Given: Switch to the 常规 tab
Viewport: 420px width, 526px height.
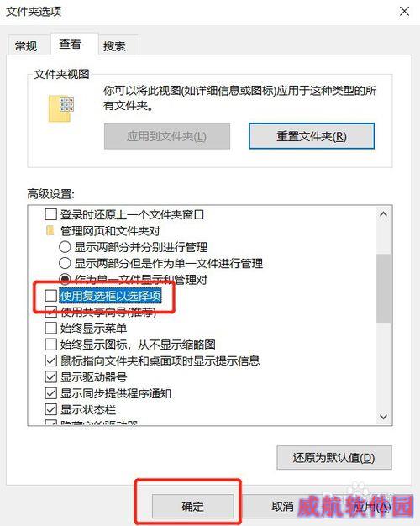Looking at the screenshot, I should (x=26, y=45).
